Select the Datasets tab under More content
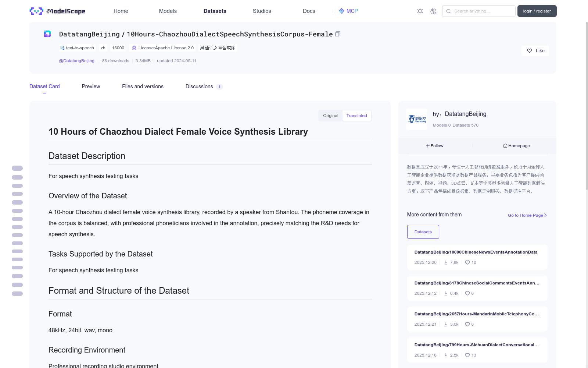 [423, 232]
